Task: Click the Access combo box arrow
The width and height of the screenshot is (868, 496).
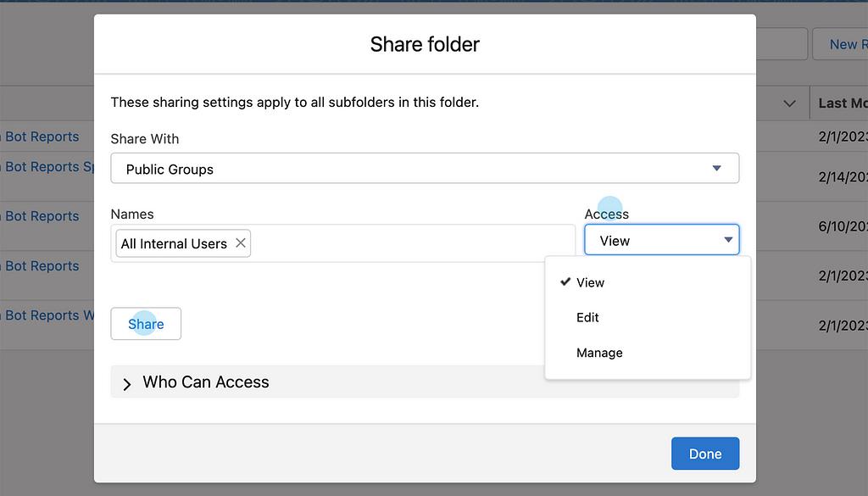Action: [728, 241]
